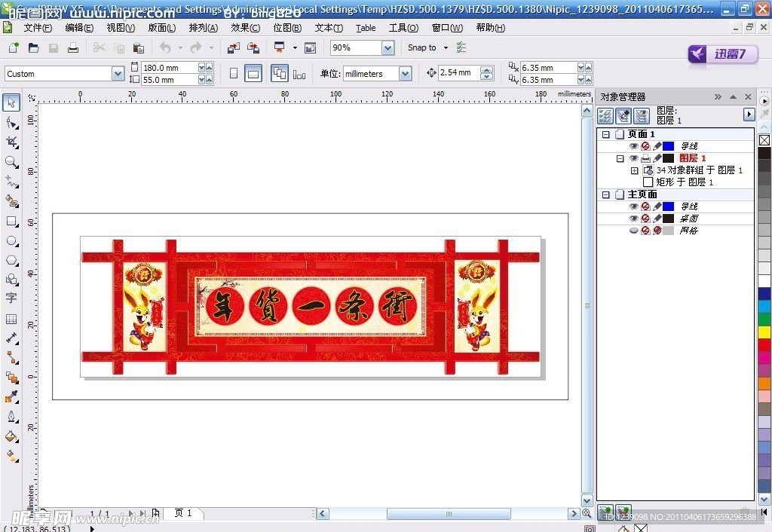772x532 pixels.
Task: Open a file with the Open icon
Action: (x=33, y=47)
